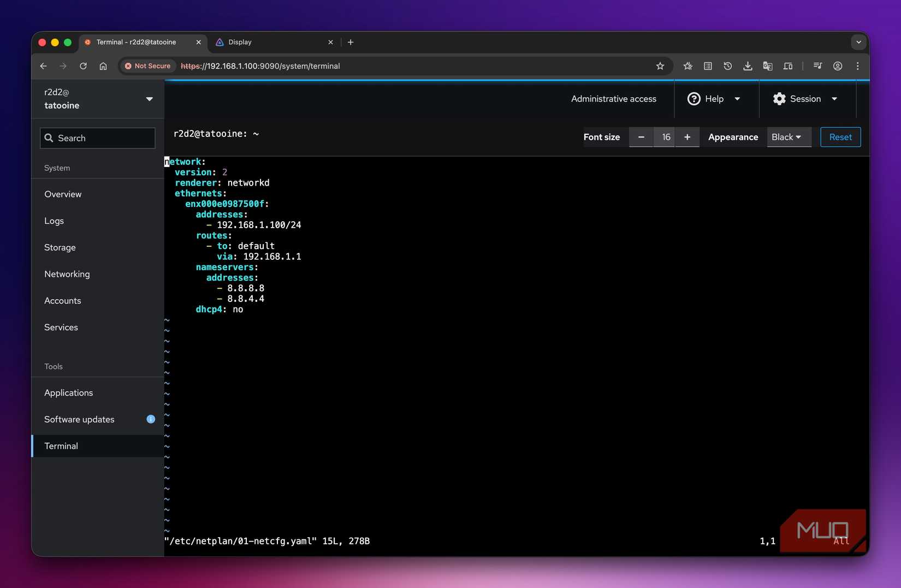
Task: Open the Help dropdown menu
Action: pyautogui.click(x=714, y=99)
